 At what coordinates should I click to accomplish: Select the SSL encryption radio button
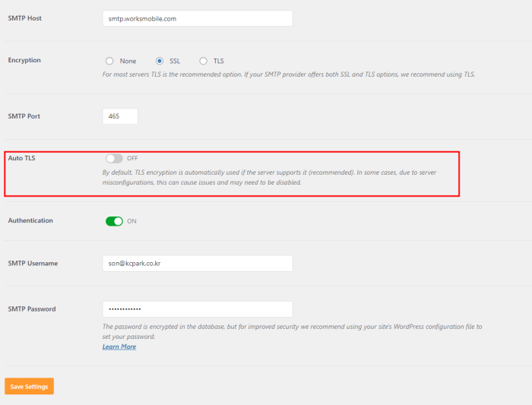[x=160, y=61]
